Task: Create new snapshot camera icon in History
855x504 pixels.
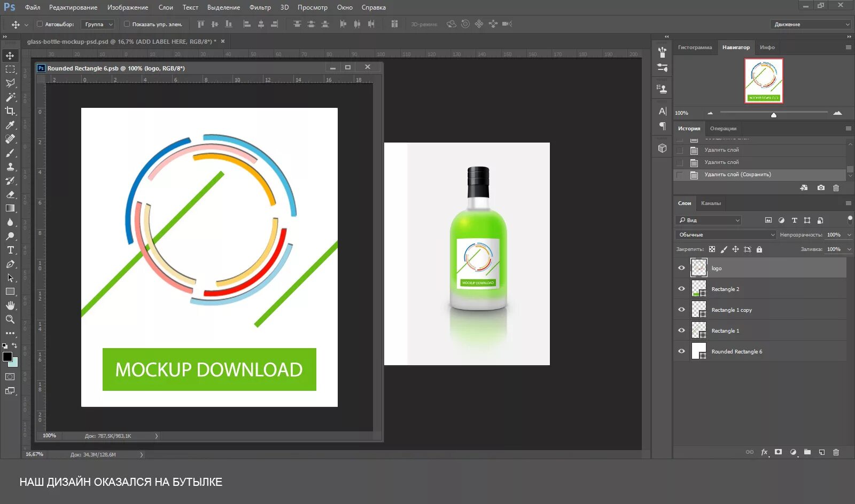Action: pos(821,188)
